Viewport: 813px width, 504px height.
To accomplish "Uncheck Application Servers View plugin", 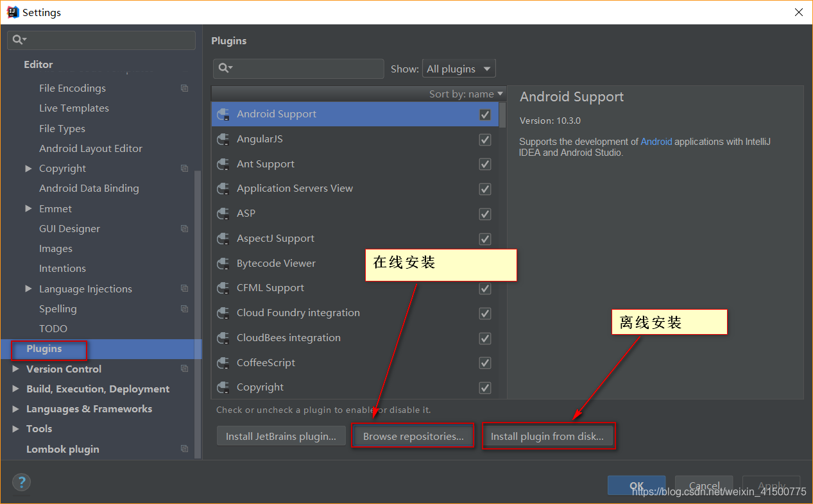I will (x=485, y=189).
